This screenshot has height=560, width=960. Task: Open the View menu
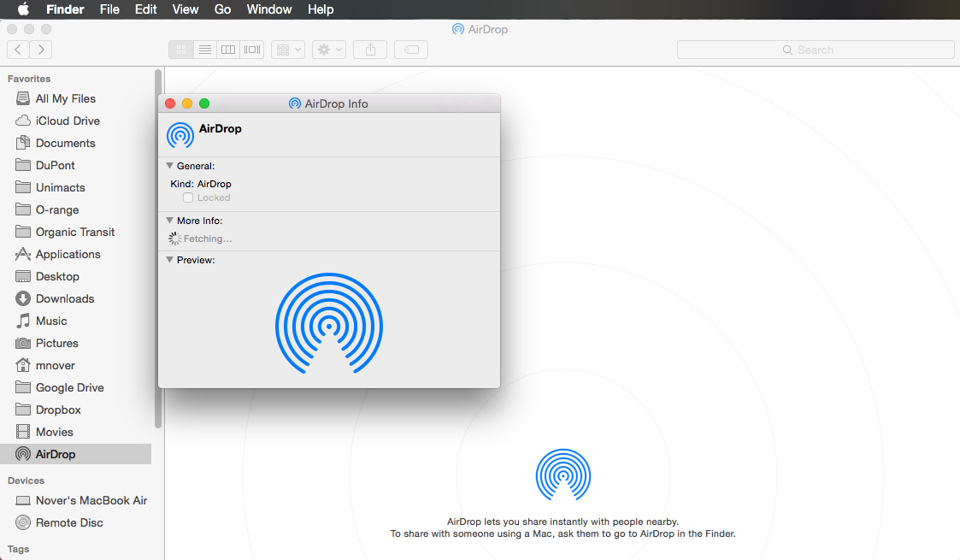point(186,9)
